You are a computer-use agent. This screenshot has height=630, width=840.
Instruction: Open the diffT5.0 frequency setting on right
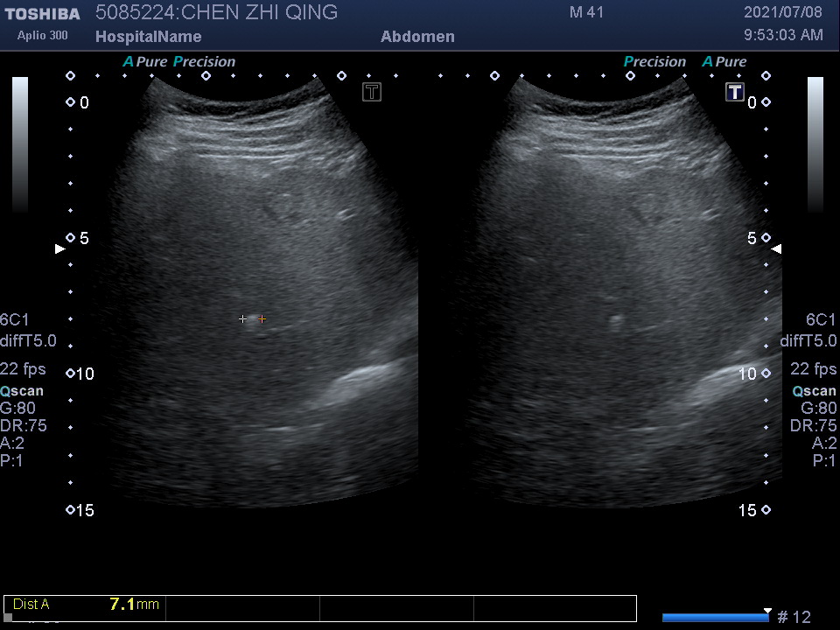(808, 341)
